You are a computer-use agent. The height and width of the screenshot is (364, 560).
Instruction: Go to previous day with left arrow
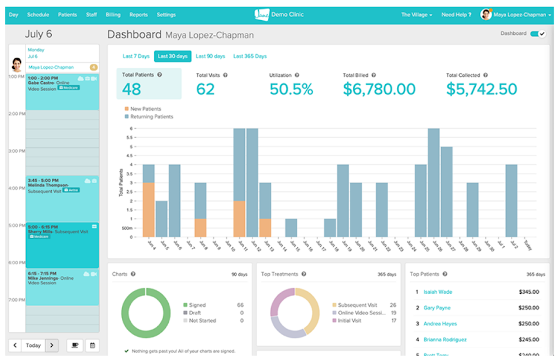point(15,345)
